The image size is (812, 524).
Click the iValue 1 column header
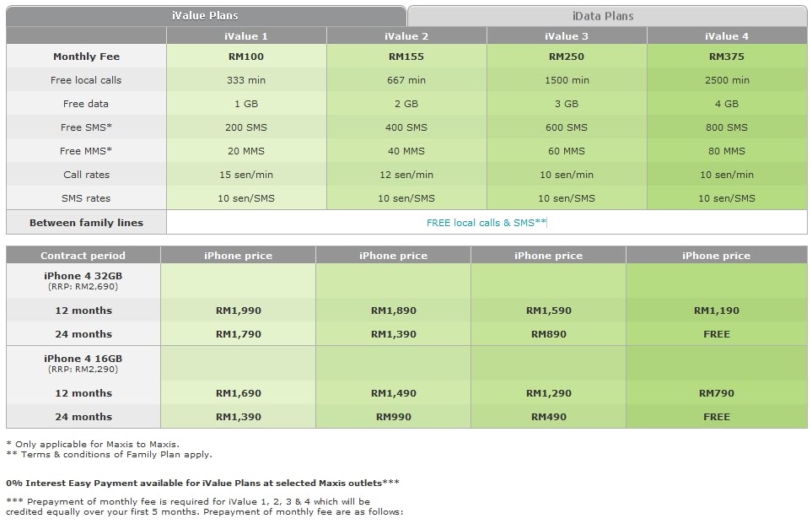245,35
